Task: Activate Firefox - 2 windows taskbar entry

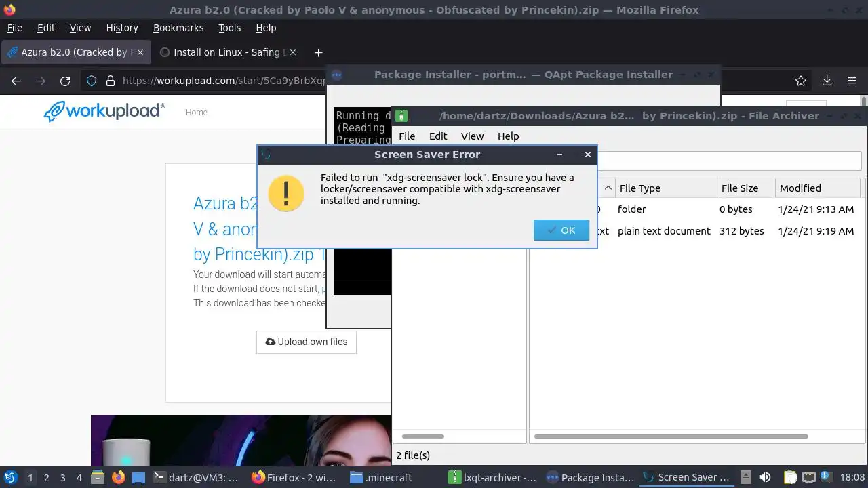Action: click(296, 477)
